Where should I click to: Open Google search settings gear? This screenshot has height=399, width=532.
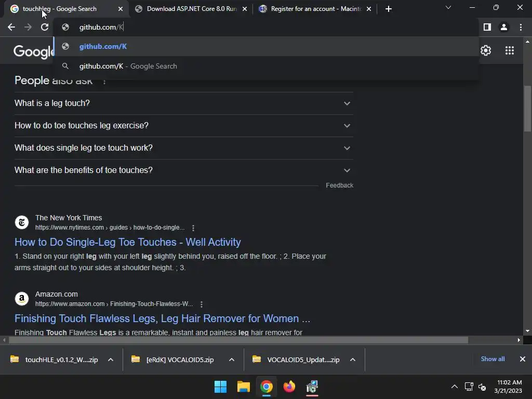(x=486, y=50)
